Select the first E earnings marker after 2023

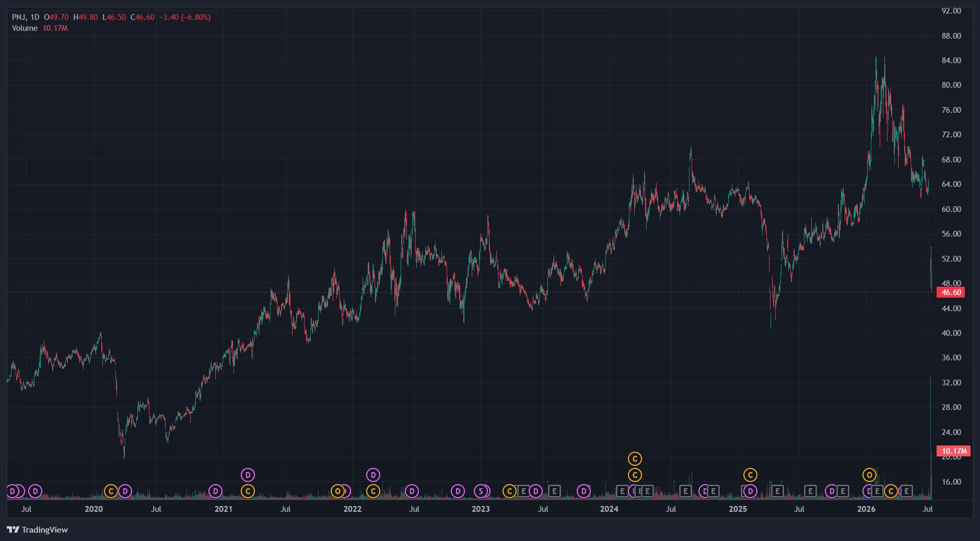coord(523,491)
